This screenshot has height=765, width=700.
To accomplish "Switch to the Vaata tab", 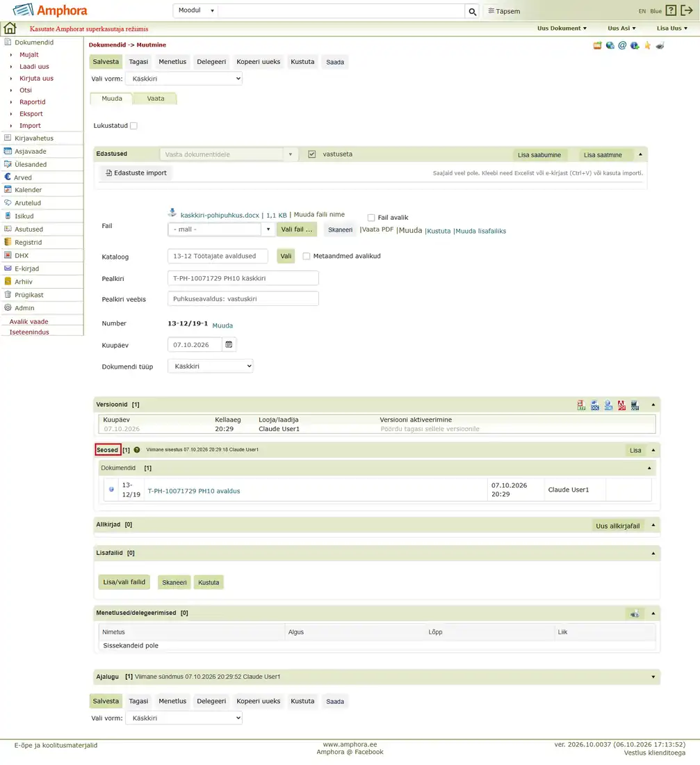I will (156, 99).
